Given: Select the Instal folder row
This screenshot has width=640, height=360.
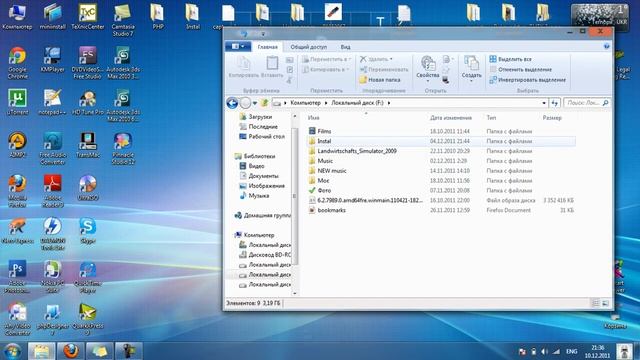Looking at the screenshot, I should click(x=441, y=141).
